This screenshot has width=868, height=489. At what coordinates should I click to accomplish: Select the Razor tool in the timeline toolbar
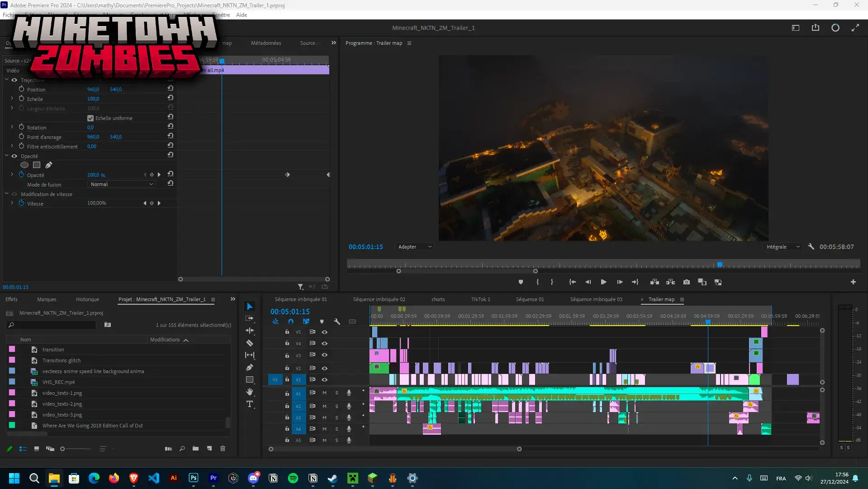point(250,343)
